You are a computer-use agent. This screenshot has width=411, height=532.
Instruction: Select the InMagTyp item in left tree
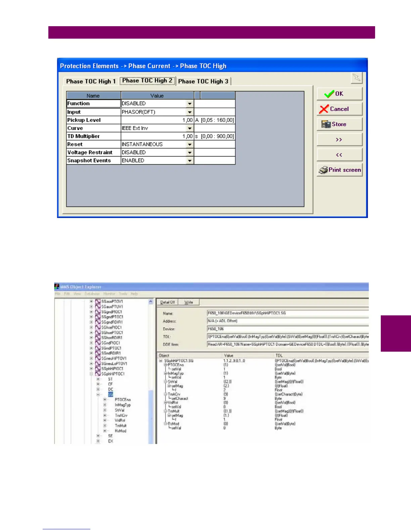pos(123,405)
